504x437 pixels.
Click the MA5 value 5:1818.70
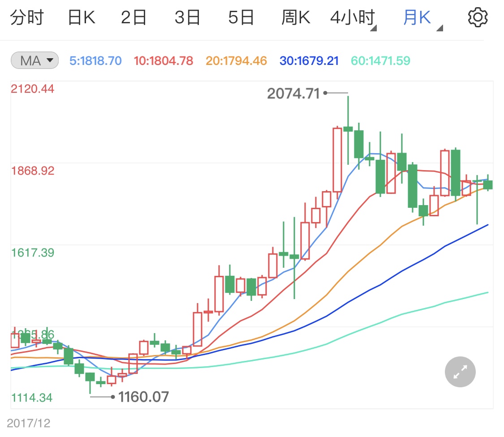pos(95,61)
